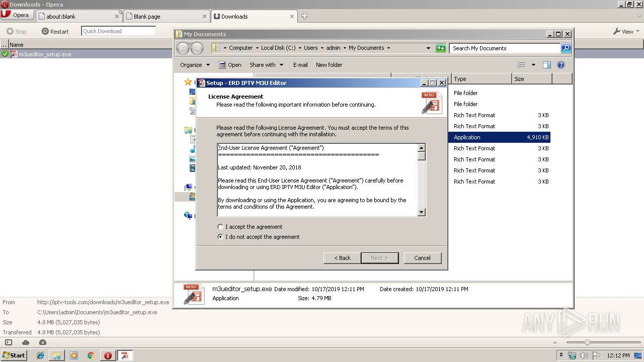Viewport: 644px width, 362px height.
Task: Expand dropdown arrow after My Documents breadcrumb
Action: point(388,48)
